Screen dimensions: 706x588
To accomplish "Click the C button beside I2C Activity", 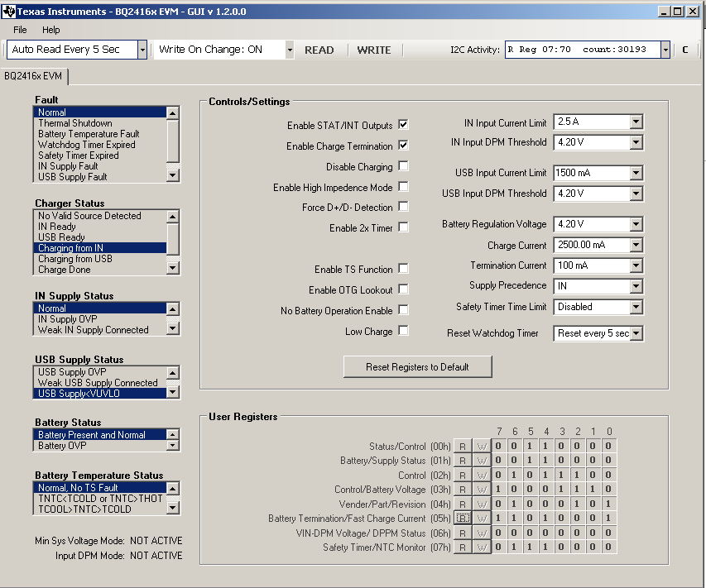I will (x=684, y=50).
